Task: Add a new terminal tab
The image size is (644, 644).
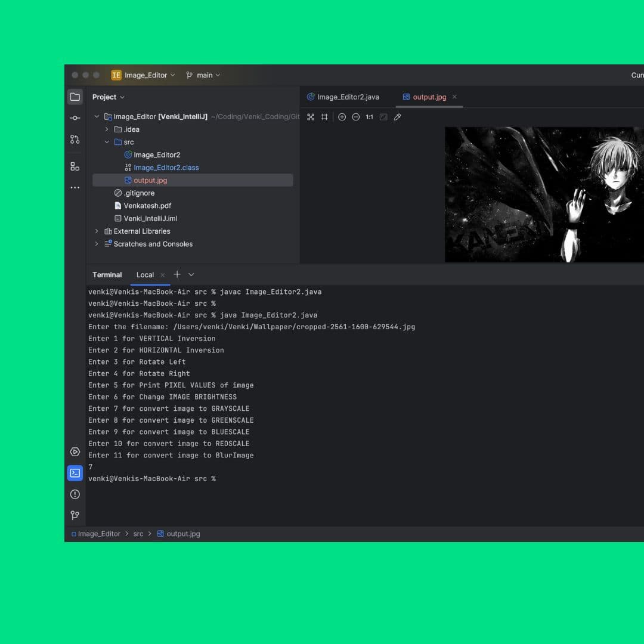Action: tap(177, 274)
